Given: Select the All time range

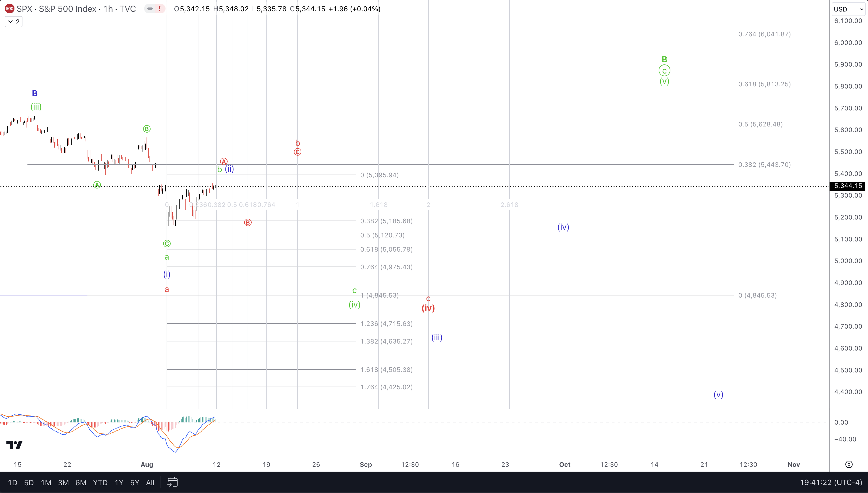Looking at the screenshot, I should 150,483.
